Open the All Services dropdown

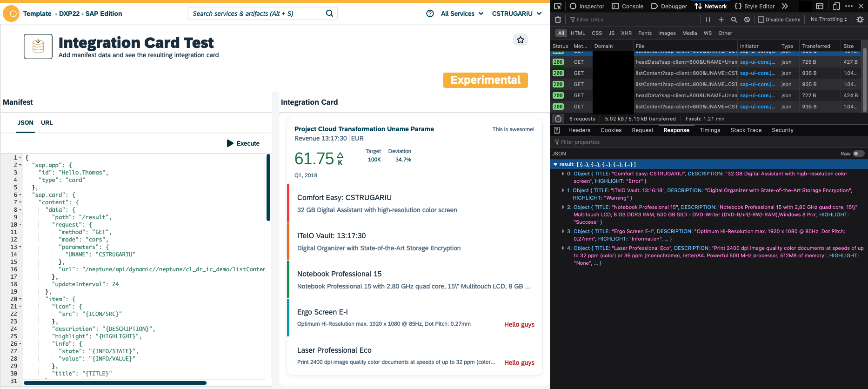(x=462, y=13)
